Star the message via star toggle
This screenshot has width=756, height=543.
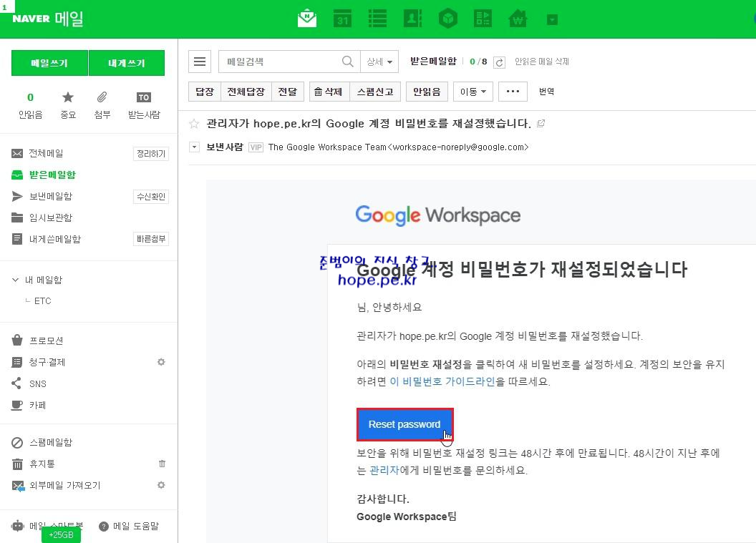[194, 124]
